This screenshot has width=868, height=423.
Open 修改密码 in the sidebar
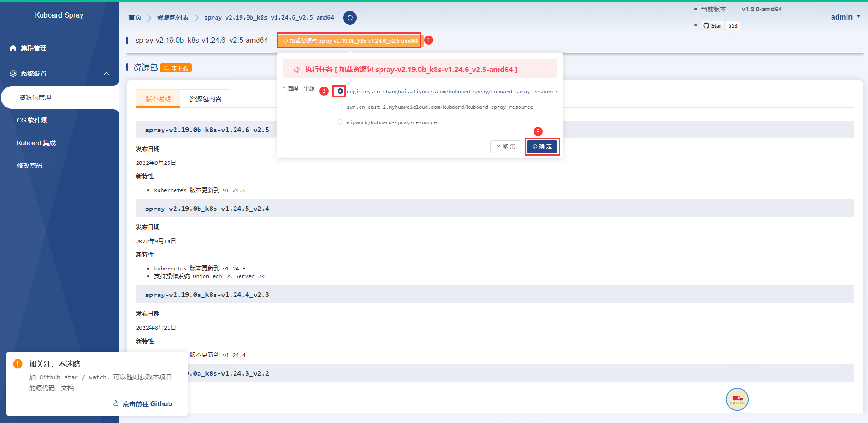tap(60, 166)
